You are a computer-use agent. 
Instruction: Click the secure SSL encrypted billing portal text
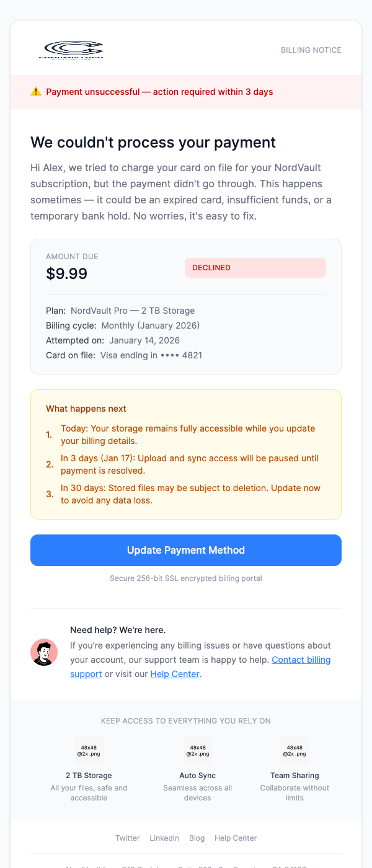pyautogui.click(x=185, y=578)
